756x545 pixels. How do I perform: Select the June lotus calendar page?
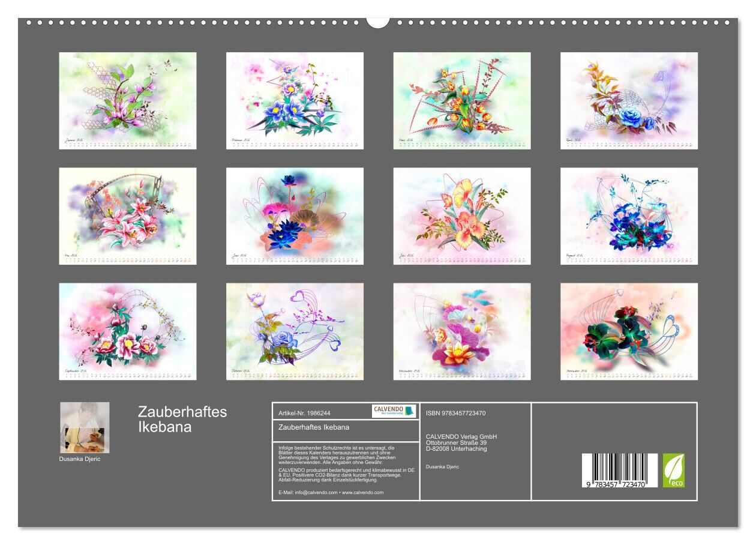295,216
